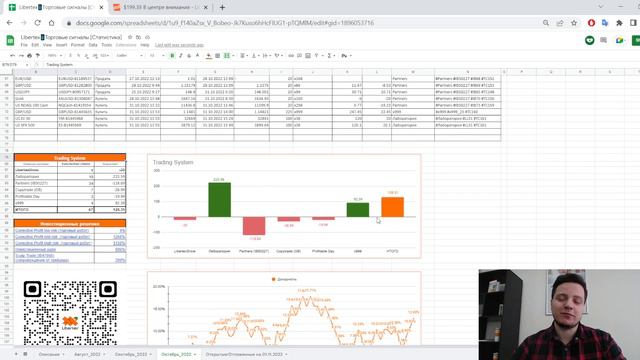Open the Edit menu
640x360 pixels.
35,45
